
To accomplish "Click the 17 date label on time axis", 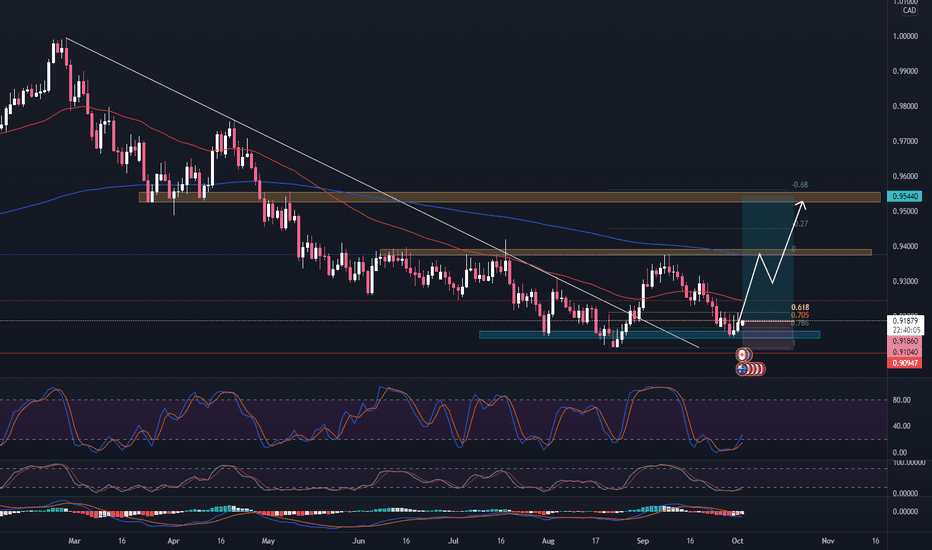I will click(596, 541).
